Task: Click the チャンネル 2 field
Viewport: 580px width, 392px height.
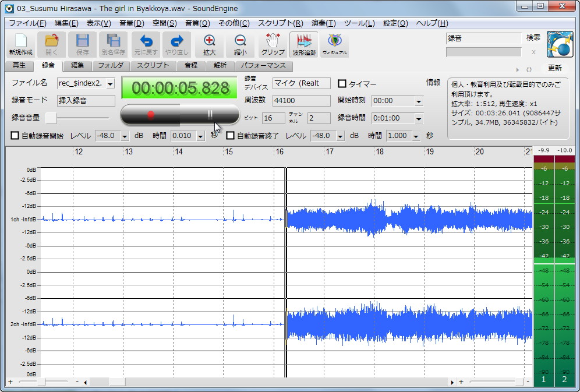Action: point(319,118)
